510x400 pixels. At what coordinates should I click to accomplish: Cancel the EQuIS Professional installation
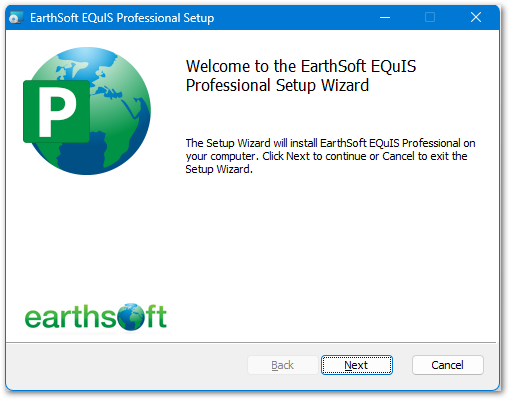[x=447, y=365]
